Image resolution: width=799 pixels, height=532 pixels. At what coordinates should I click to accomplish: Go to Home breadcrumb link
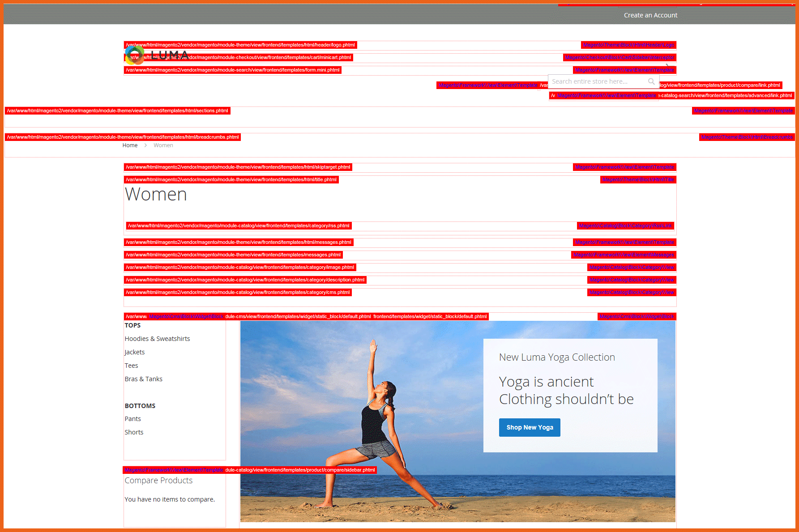pyautogui.click(x=130, y=145)
